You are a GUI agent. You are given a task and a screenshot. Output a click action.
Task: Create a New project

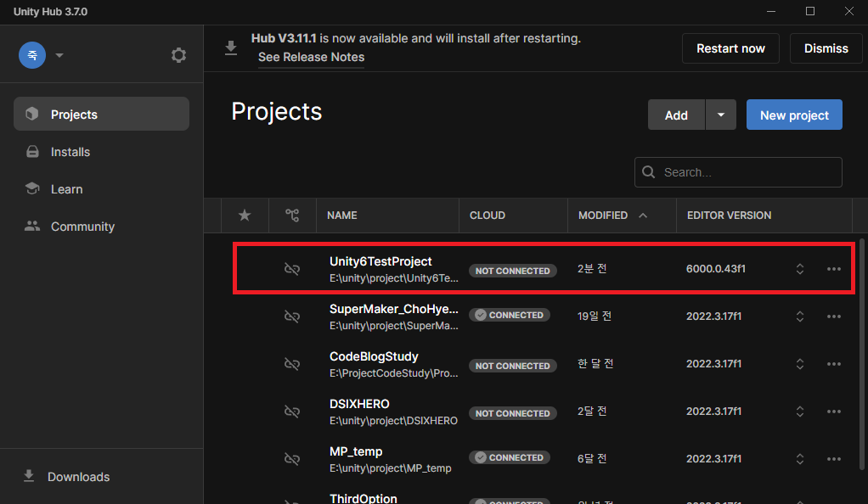pos(794,115)
